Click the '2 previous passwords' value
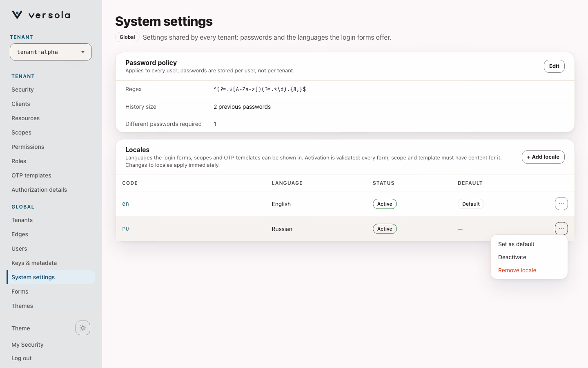 coord(242,107)
